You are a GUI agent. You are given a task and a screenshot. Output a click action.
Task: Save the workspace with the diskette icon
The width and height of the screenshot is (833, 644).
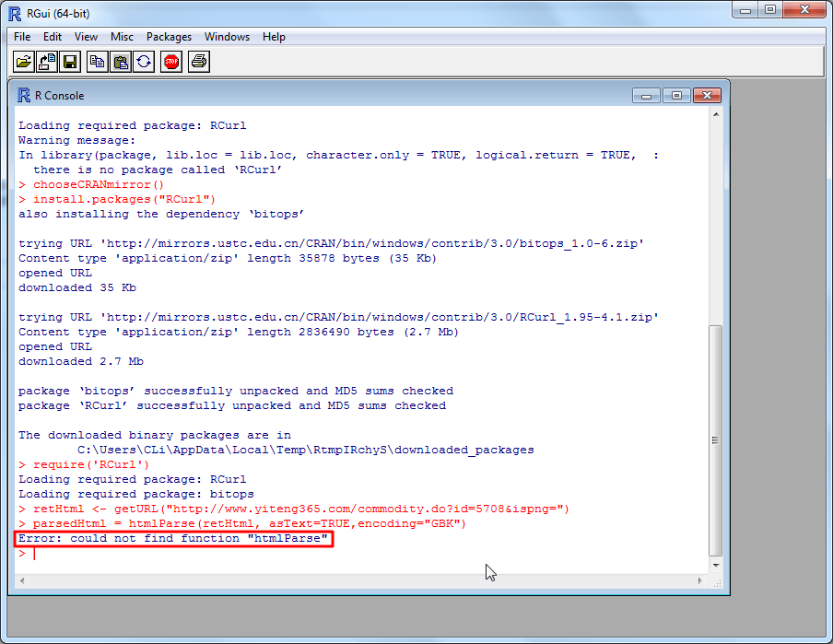click(68, 61)
